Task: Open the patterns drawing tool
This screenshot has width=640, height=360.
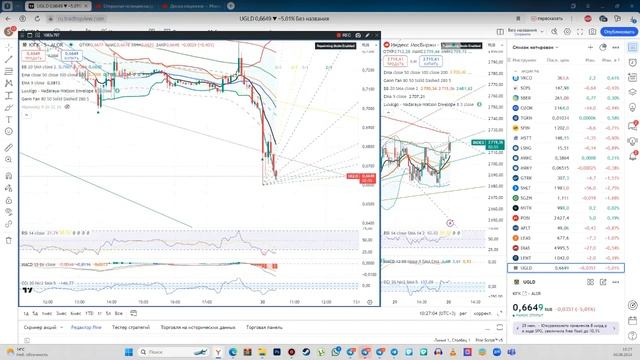Action: click(x=9, y=83)
